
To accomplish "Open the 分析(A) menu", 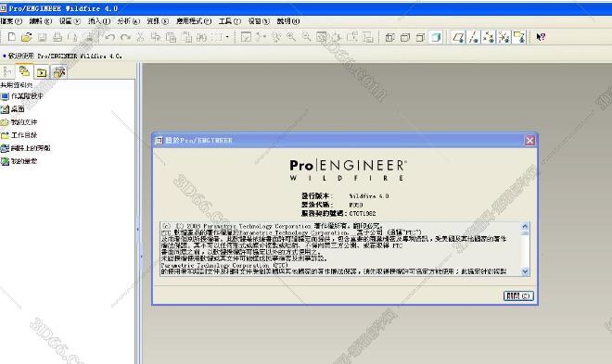I will (128, 21).
